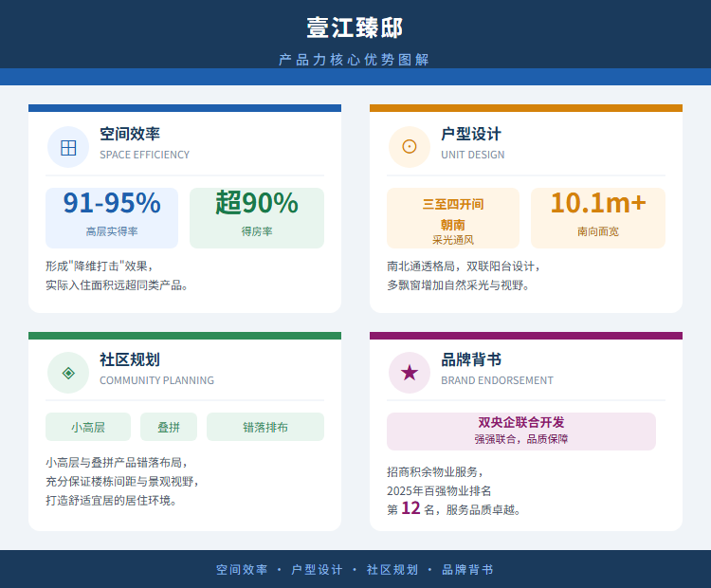The image size is (711, 588).
Task: Click the COMMUNITY PLANNING label
Action: (x=156, y=380)
